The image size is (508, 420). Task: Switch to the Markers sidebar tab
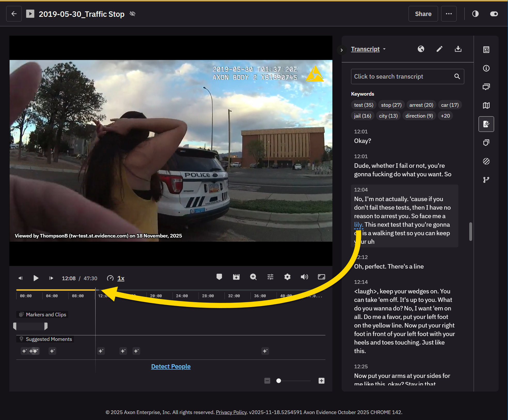click(487, 143)
